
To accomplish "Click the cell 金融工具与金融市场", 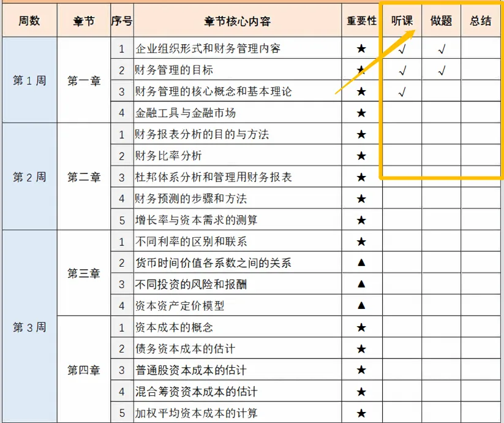I will [238, 113].
